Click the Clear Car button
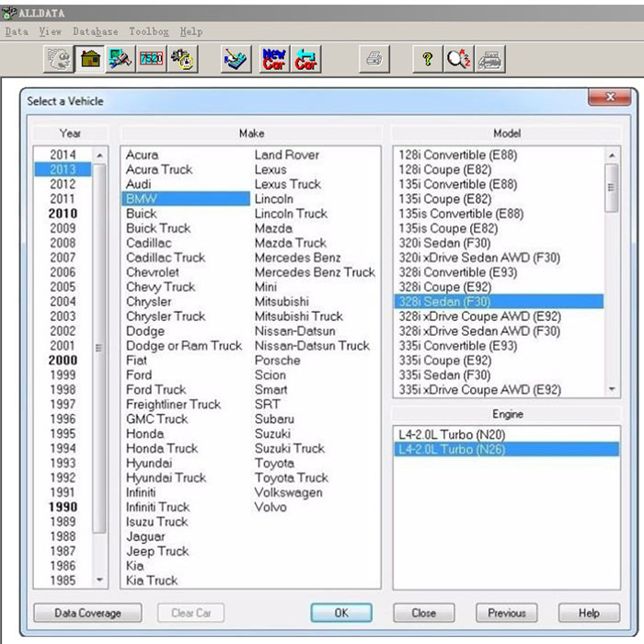644x644 pixels. 191,613
